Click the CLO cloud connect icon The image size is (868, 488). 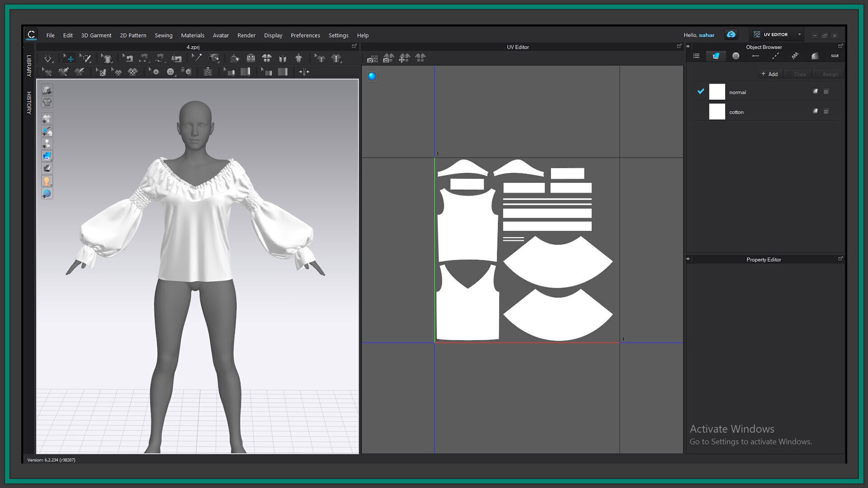(x=731, y=34)
